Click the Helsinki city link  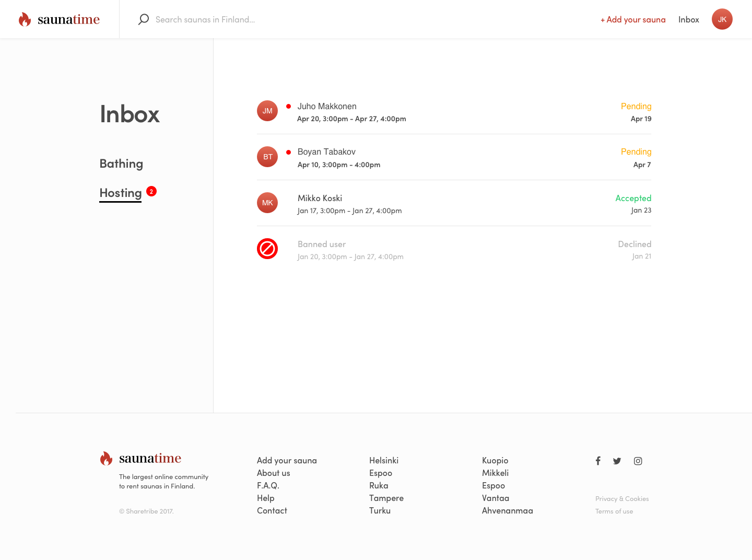tap(384, 460)
